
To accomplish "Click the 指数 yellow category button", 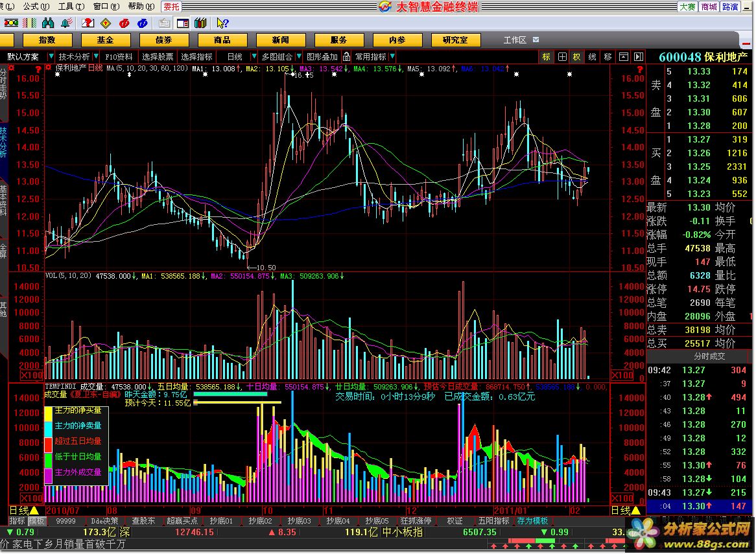I will [47, 40].
